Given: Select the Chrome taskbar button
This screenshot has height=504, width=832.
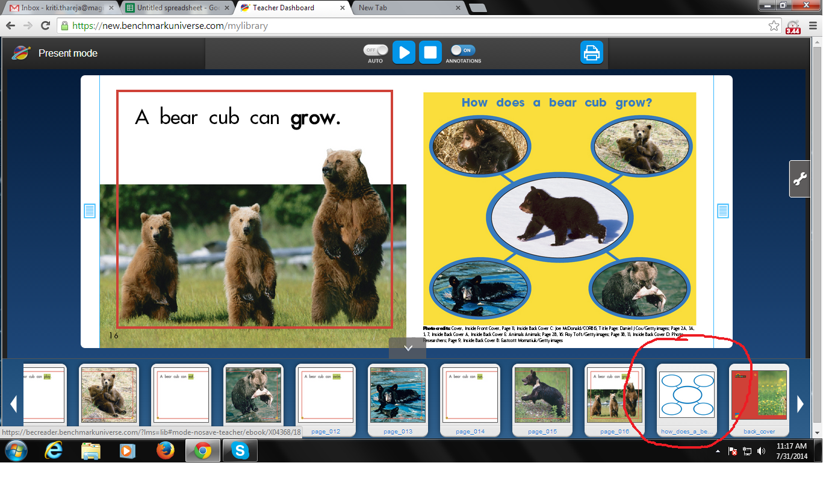Looking at the screenshot, I should (x=202, y=450).
